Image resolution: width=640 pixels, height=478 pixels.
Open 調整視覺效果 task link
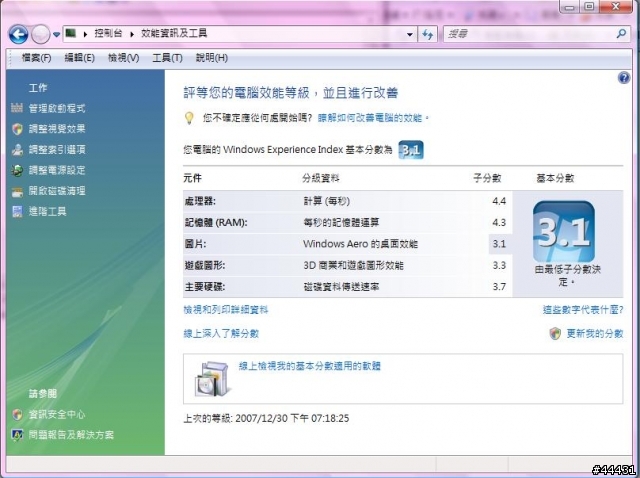57,129
